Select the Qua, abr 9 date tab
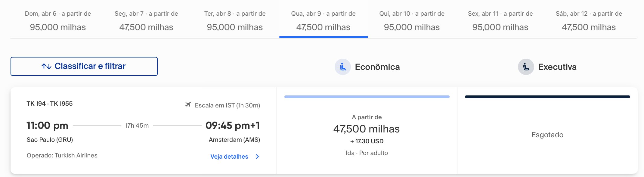Screen dimensions: 644x177 pos(324,21)
